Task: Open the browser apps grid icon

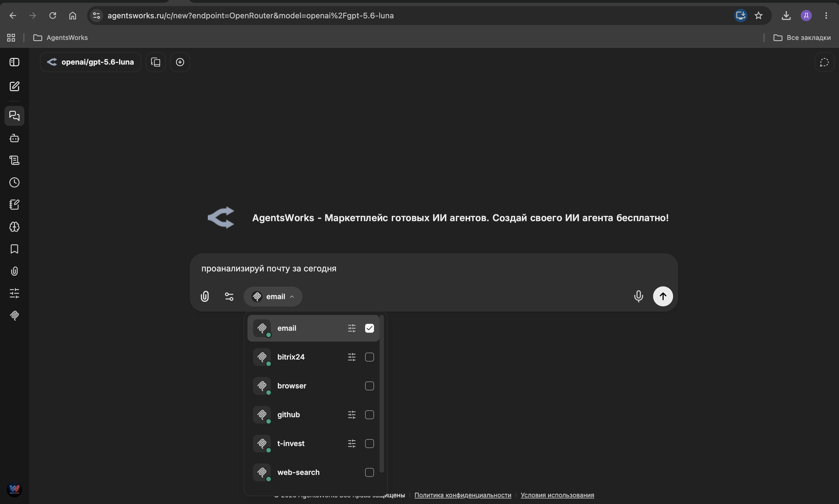Action: pyautogui.click(x=11, y=38)
